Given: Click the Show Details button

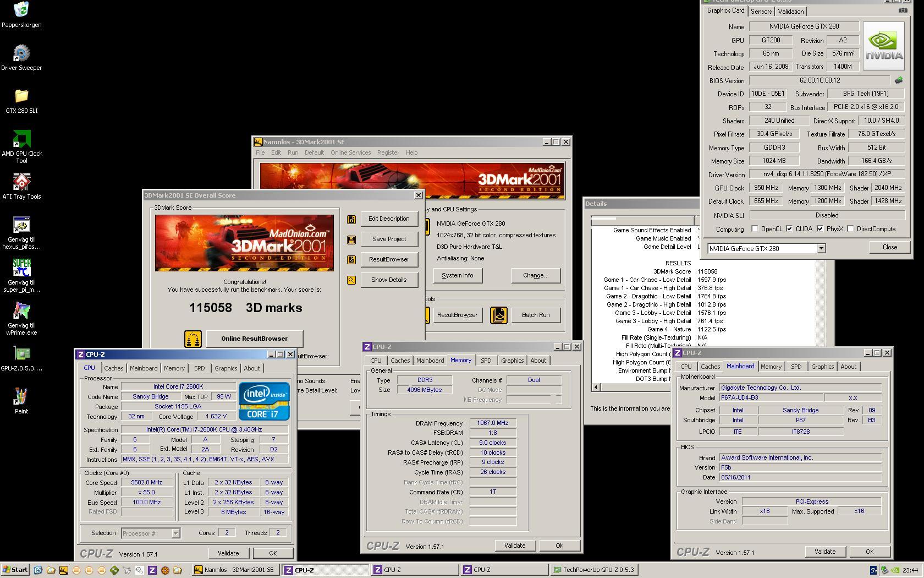Looking at the screenshot, I should 389,280.
